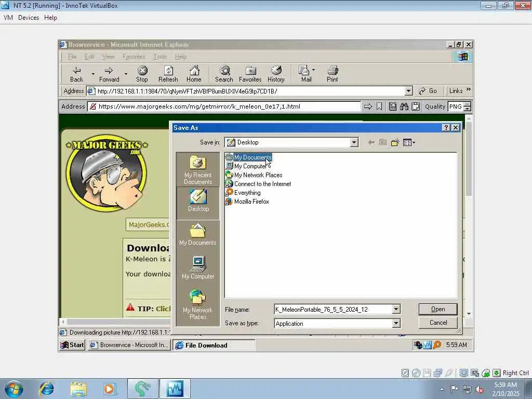Open the IE address bar dropdown
Screen dimensions: 532x399
(408, 91)
